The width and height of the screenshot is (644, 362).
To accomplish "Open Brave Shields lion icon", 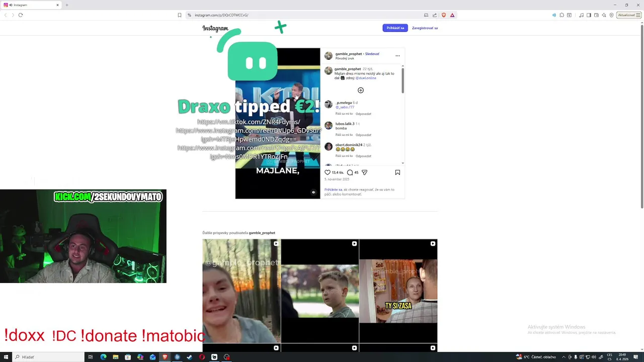I will click(x=443, y=15).
